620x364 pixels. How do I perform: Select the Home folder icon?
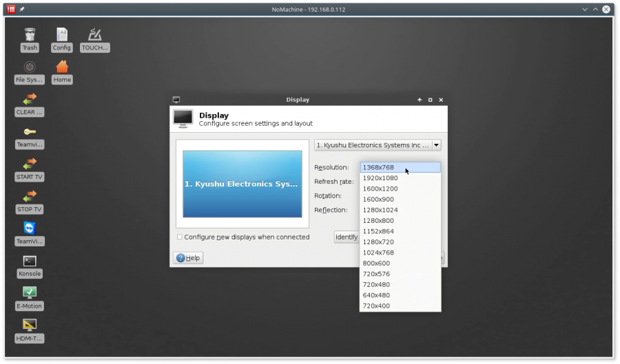62,67
